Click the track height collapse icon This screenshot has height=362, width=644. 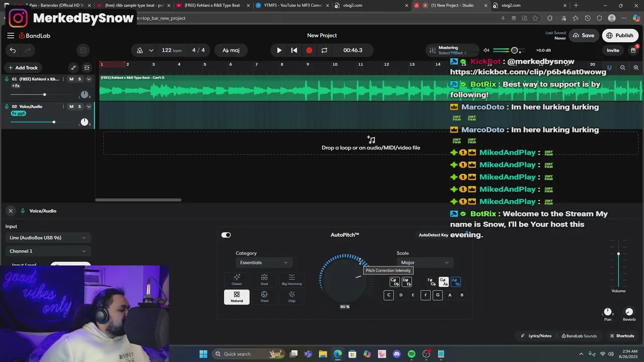point(87,68)
